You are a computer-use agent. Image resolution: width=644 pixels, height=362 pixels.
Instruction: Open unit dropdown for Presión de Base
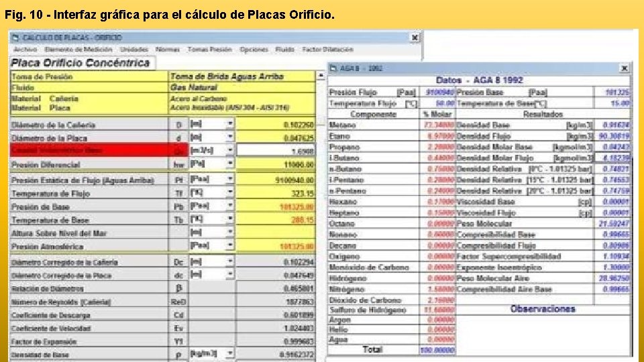coord(230,205)
